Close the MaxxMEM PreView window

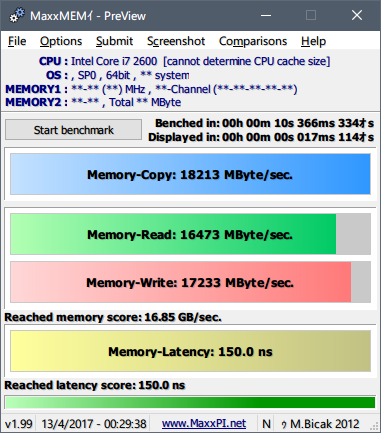pos(357,15)
